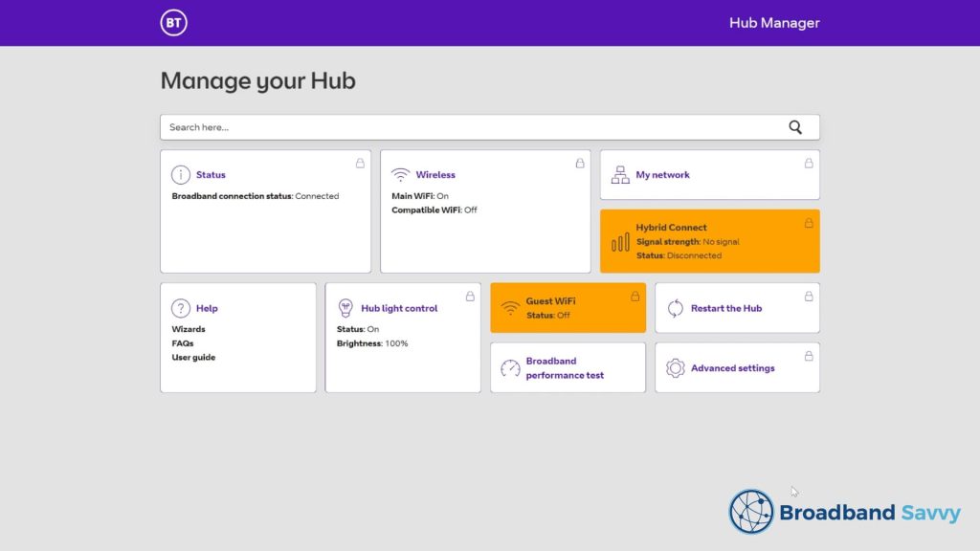Image resolution: width=980 pixels, height=551 pixels.
Task: Click the Status info circle icon
Action: [x=181, y=174]
